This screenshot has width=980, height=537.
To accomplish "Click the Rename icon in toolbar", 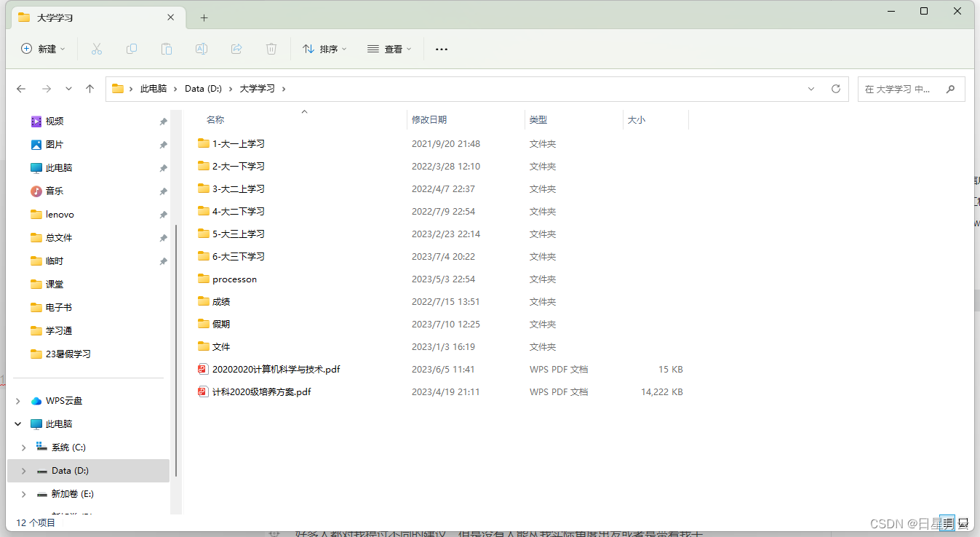I will point(202,49).
